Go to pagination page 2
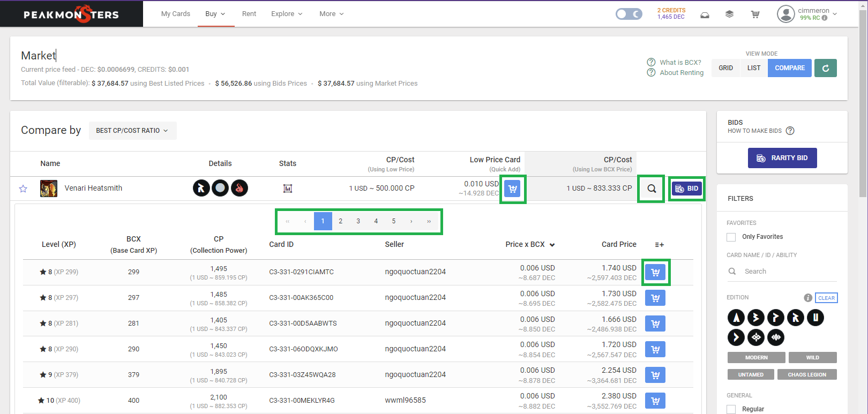The height and width of the screenshot is (414, 868). click(x=341, y=221)
